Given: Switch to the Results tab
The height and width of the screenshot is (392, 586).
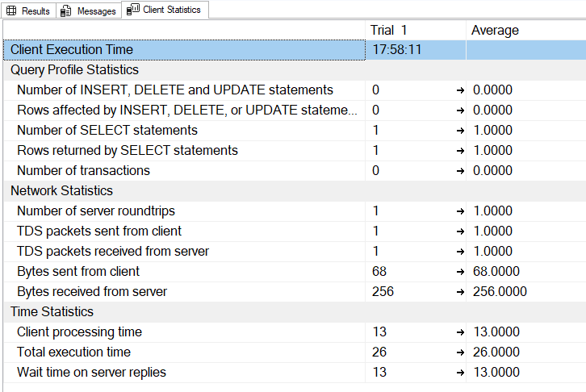Looking at the screenshot, I should click(28, 10).
